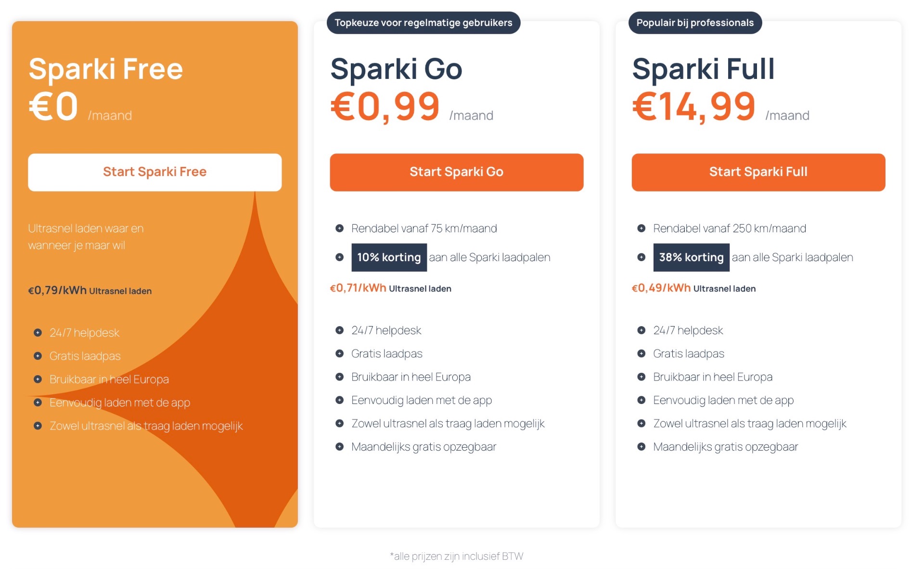Click the €0,71/kWh Ultrasnel laden price
Viewport: 924px width, 569px height.
(x=390, y=288)
